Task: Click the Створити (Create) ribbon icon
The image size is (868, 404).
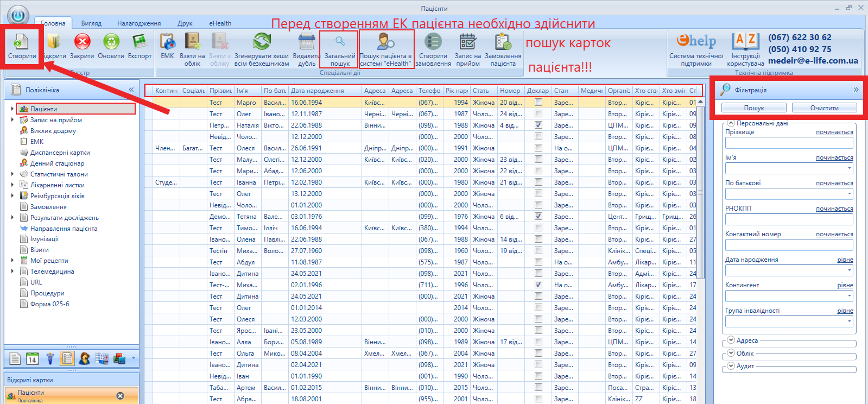Action: click(22, 41)
